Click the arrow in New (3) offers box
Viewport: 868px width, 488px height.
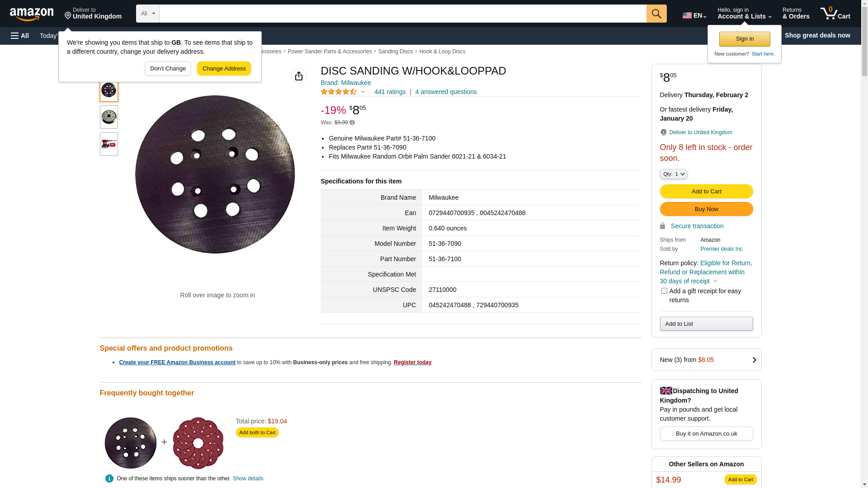754,360
